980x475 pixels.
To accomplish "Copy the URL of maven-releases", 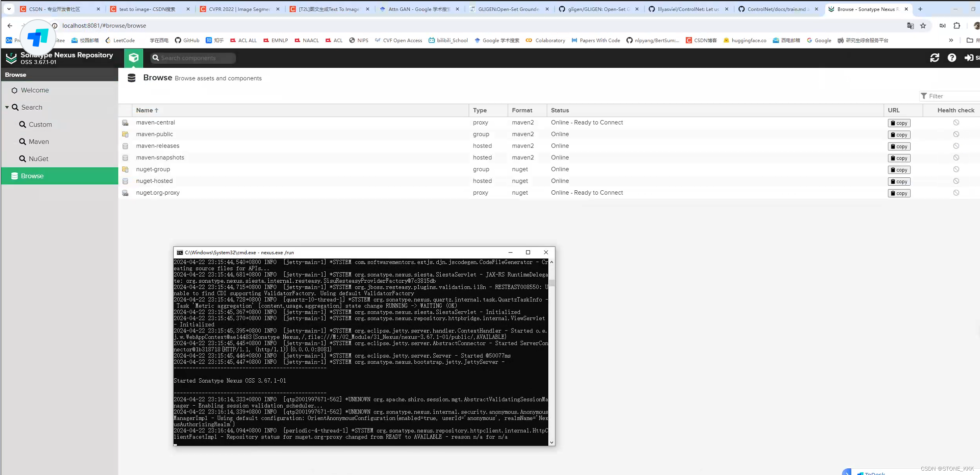I will (x=899, y=146).
